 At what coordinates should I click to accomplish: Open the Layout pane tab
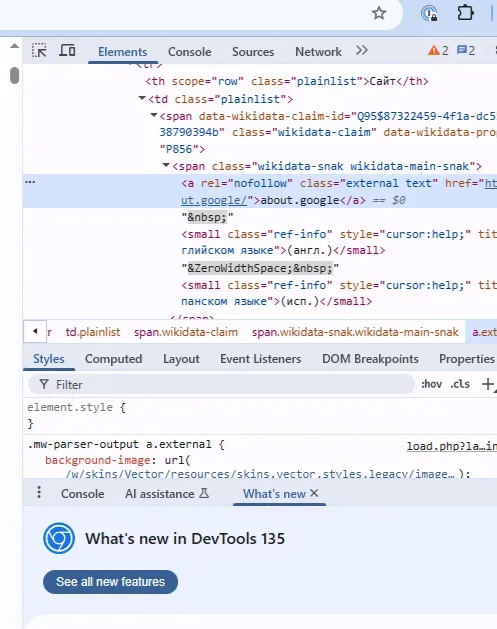click(181, 359)
